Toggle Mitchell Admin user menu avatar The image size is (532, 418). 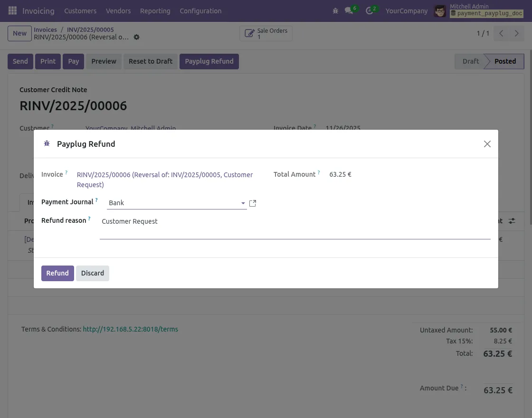pos(440,10)
